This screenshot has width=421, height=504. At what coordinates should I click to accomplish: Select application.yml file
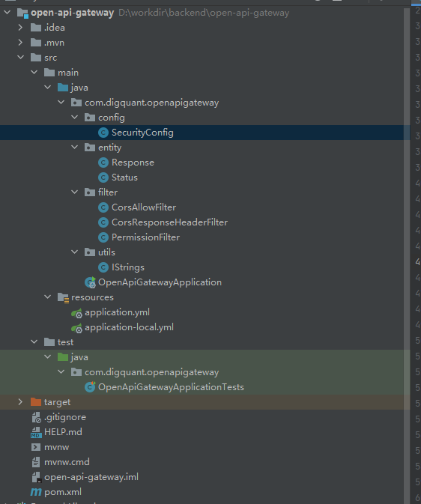click(117, 312)
